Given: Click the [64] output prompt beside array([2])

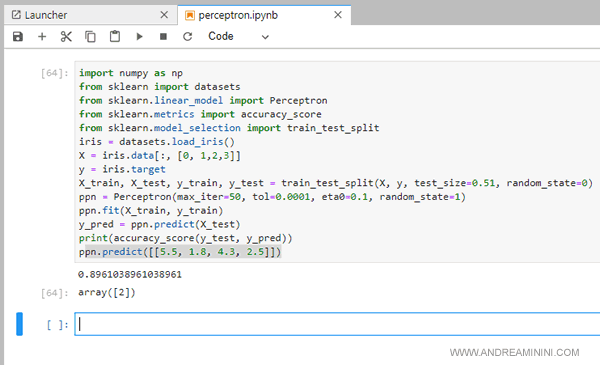Looking at the screenshot, I should click(x=55, y=293).
